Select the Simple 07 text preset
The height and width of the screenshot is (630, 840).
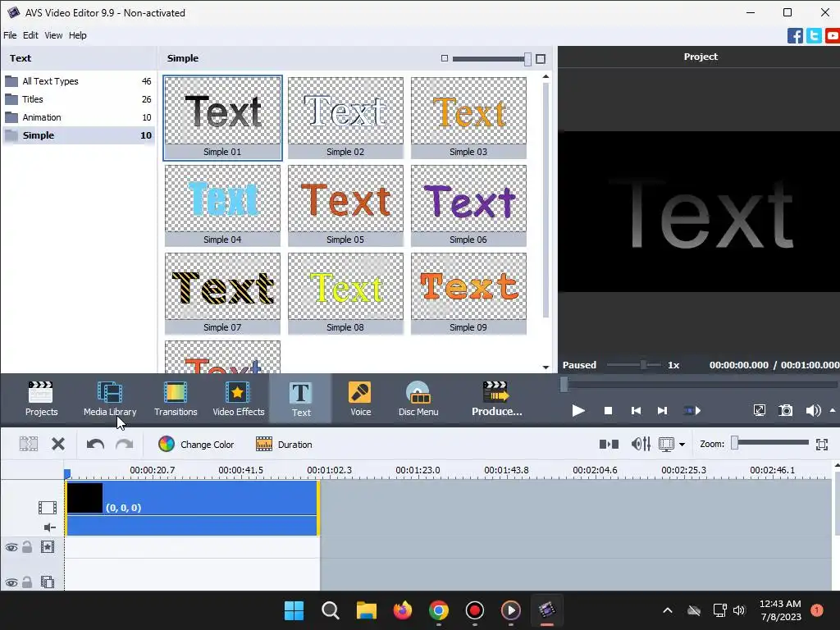coord(222,294)
